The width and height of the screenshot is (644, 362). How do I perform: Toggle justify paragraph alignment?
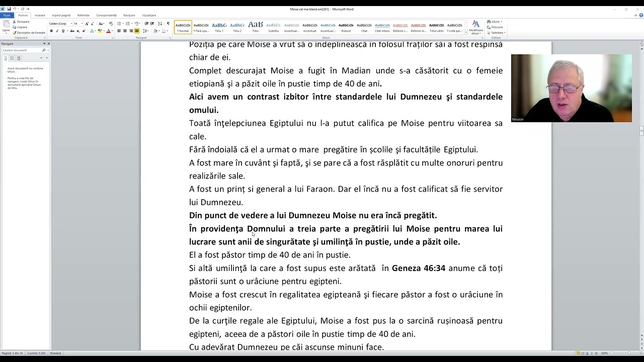(137, 31)
